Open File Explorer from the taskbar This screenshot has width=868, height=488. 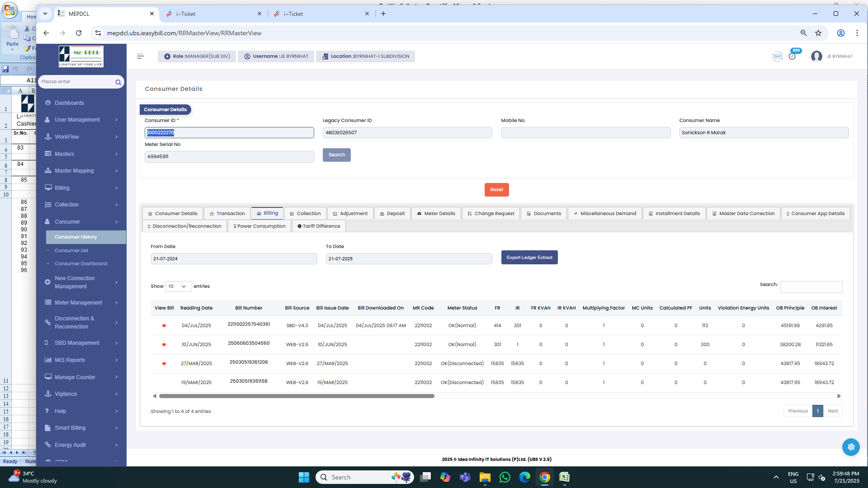pos(485,477)
